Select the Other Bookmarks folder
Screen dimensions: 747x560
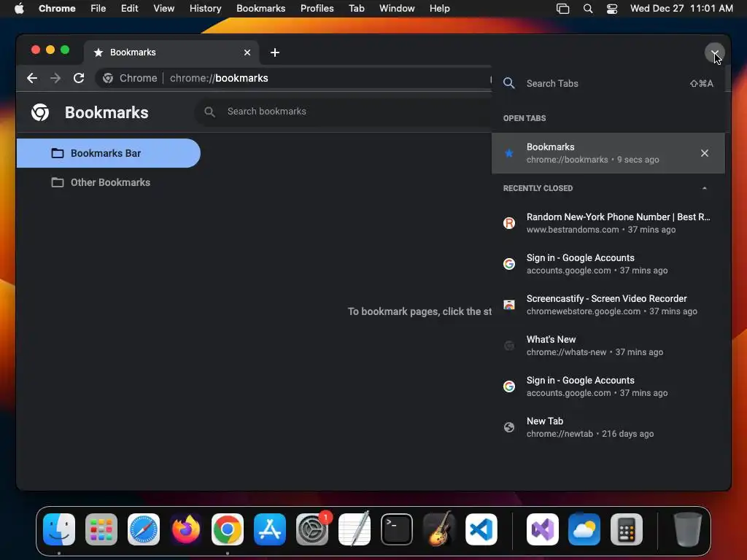(108, 182)
